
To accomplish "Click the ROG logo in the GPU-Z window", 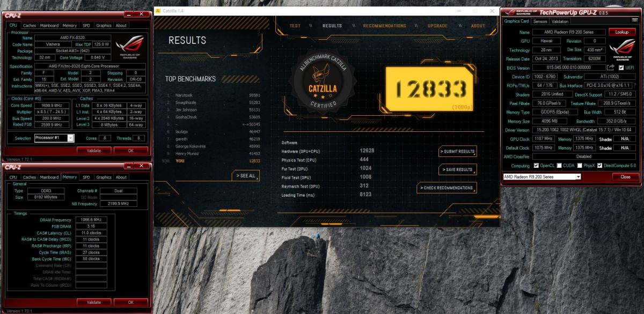I will 622,50.
